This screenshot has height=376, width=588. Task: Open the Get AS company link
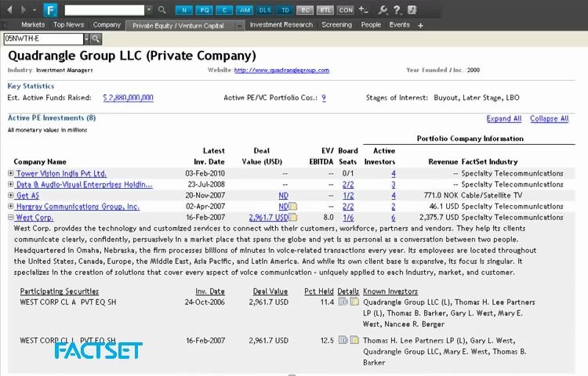point(27,196)
